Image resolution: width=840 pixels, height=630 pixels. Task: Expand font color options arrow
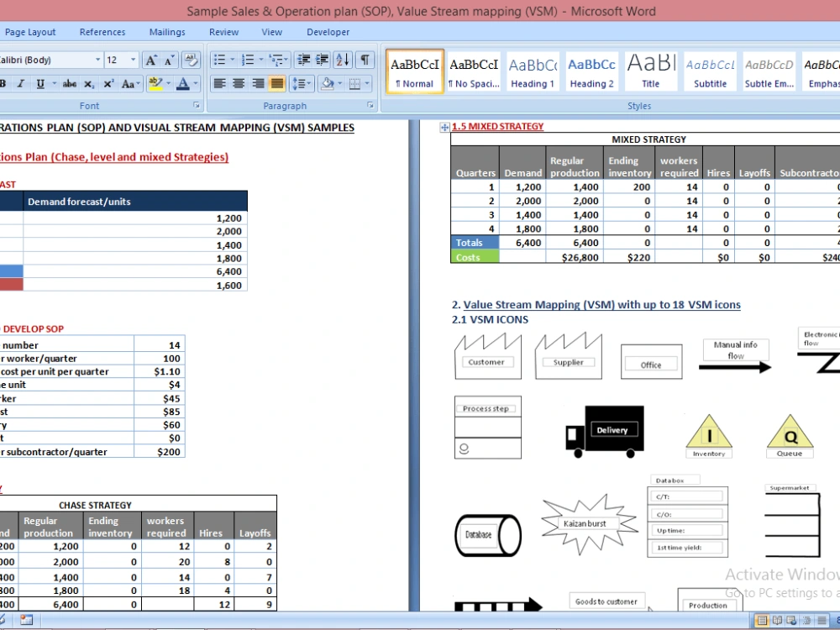[x=196, y=83]
